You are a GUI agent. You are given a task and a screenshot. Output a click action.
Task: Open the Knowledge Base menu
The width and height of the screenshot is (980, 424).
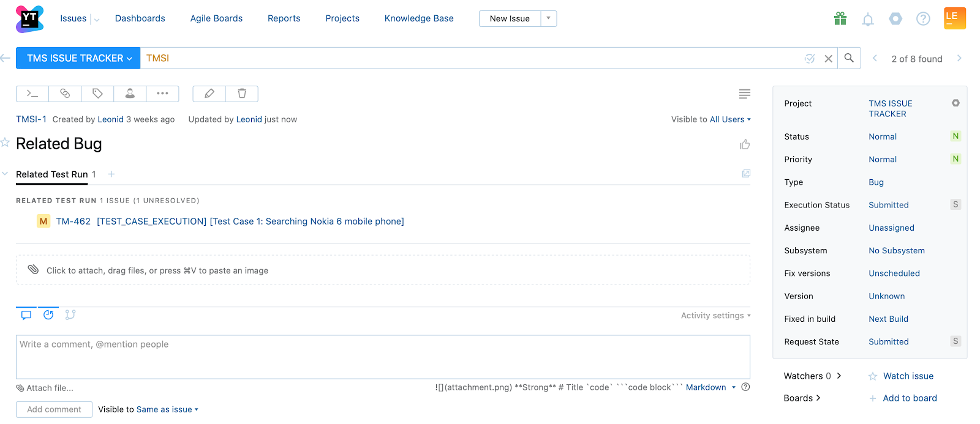pyautogui.click(x=419, y=18)
